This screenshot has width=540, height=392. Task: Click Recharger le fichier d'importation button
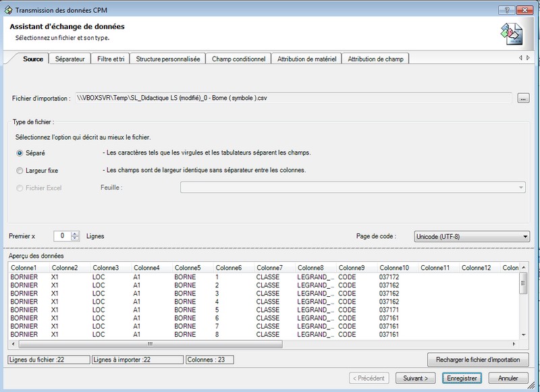(477, 360)
